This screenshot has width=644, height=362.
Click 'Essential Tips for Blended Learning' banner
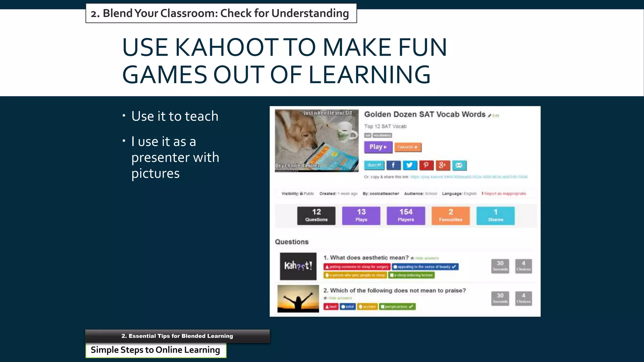(177, 336)
